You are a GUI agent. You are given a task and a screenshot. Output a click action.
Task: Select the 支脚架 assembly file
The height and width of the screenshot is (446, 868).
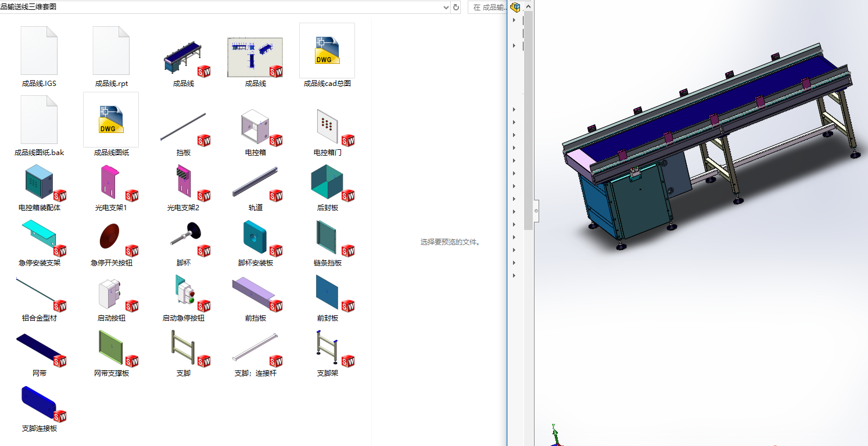327,353
